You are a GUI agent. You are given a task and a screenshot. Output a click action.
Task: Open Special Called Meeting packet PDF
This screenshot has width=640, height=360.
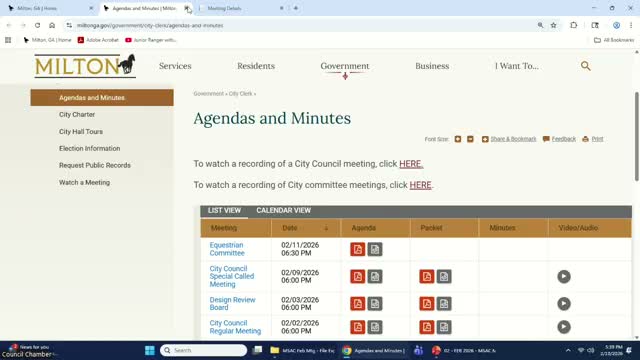(427, 277)
